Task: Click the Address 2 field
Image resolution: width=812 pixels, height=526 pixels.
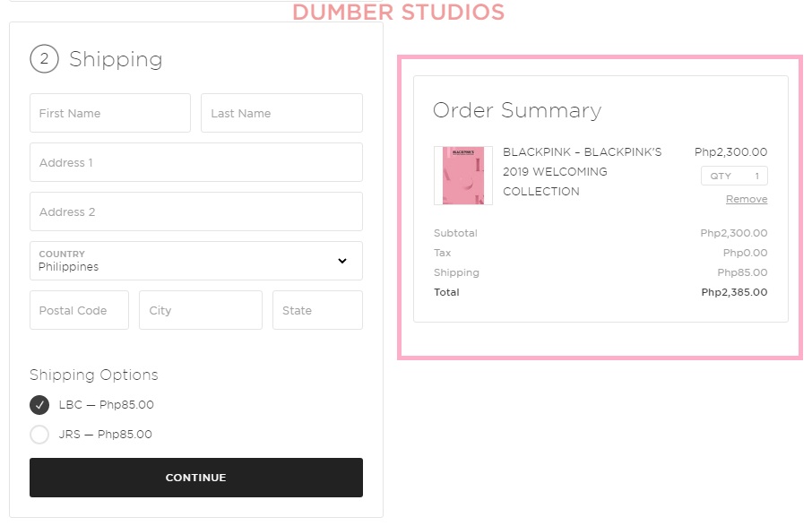Action: (196, 211)
